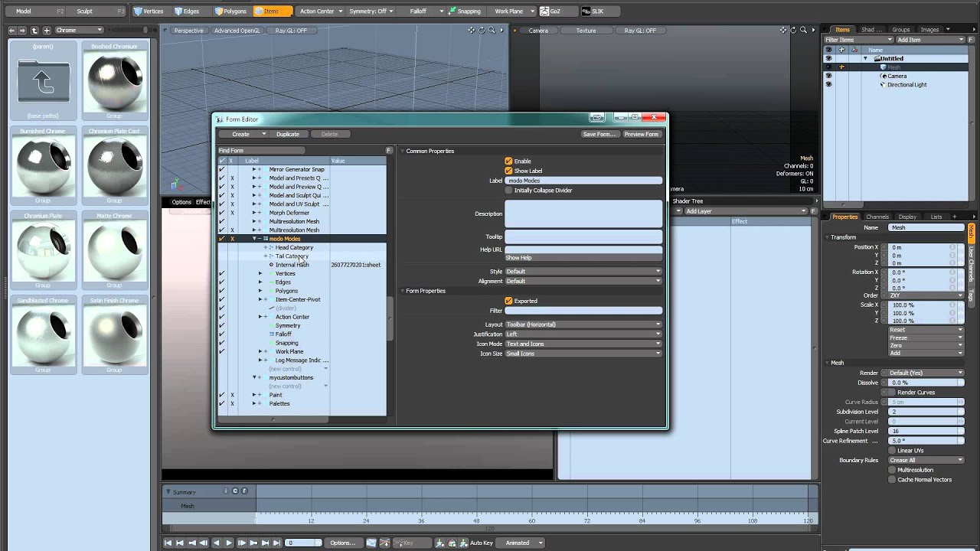Open the Action Center dropdown in toolbar

pyautogui.click(x=320, y=11)
